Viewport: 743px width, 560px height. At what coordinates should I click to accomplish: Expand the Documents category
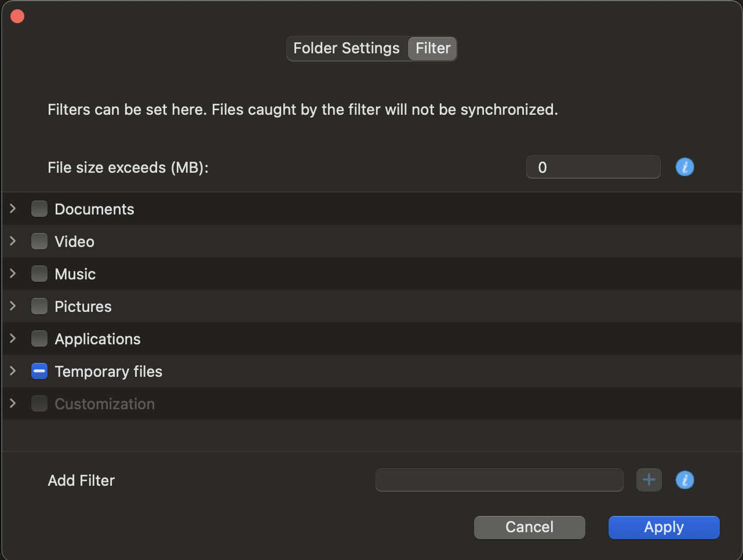pyautogui.click(x=13, y=208)
